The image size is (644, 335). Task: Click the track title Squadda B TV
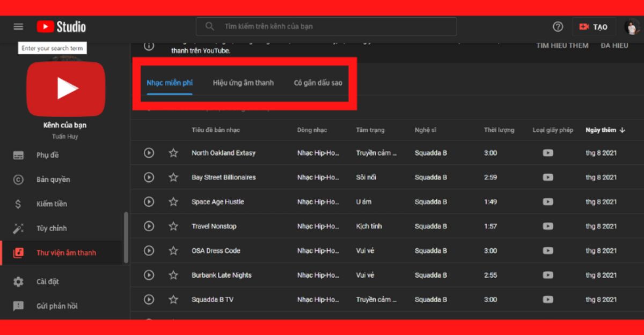[213, 300]
